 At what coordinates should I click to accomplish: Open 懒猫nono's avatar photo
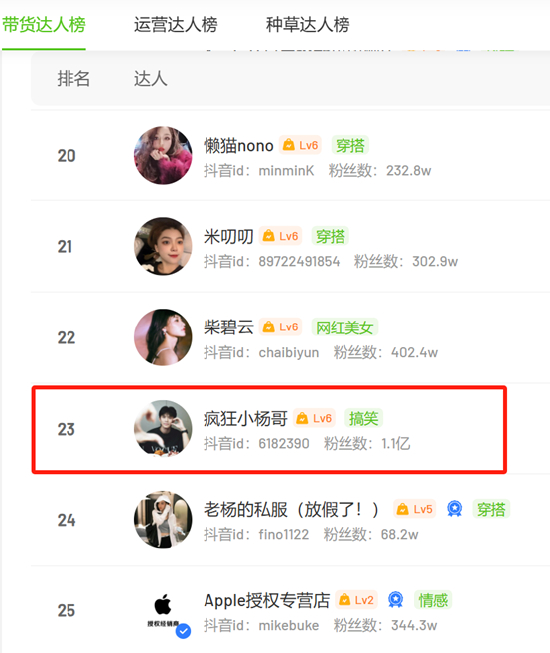click(x=163, y=155)
